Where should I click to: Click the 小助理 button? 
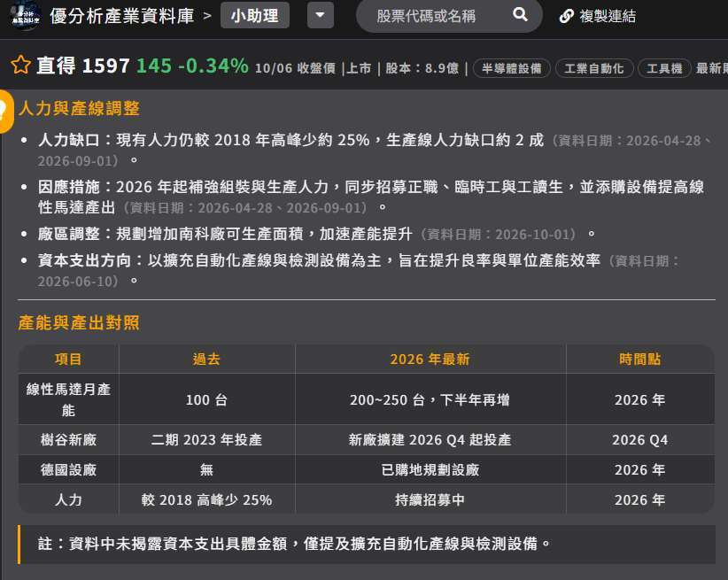[x=255, y=15]
